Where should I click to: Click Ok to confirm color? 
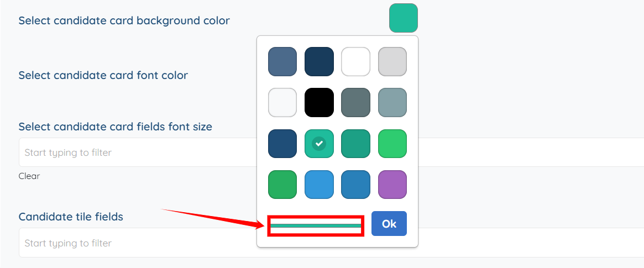click(389, 223)
